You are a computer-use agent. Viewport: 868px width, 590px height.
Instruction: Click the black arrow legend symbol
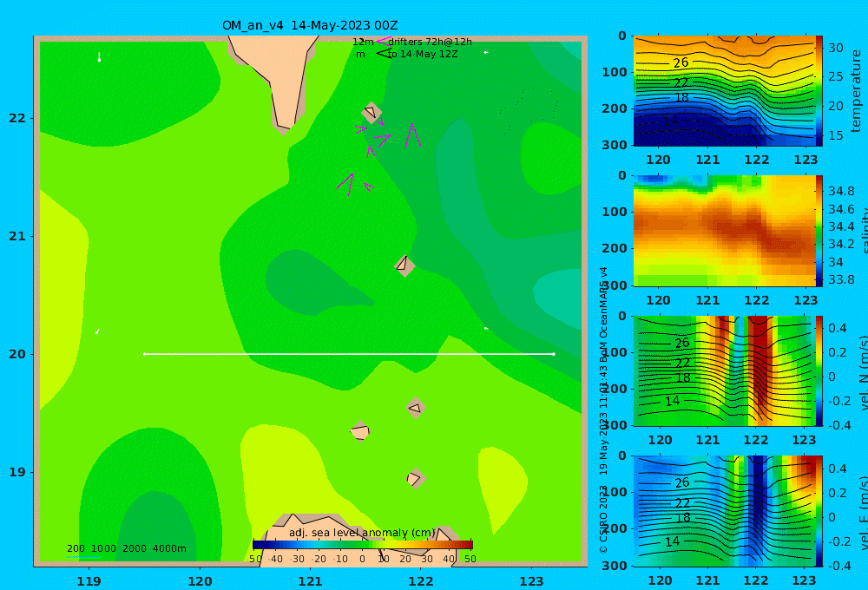(x=384, y=54)
